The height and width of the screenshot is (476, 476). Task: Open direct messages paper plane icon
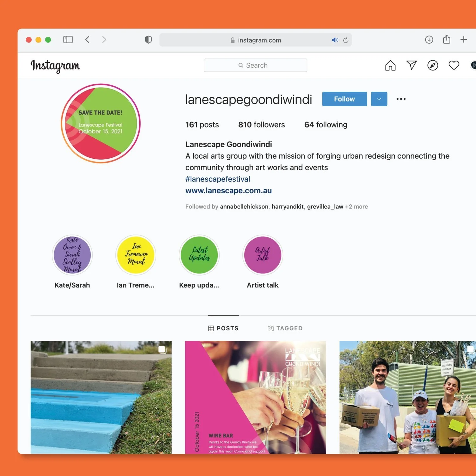[x=412, y=65]
